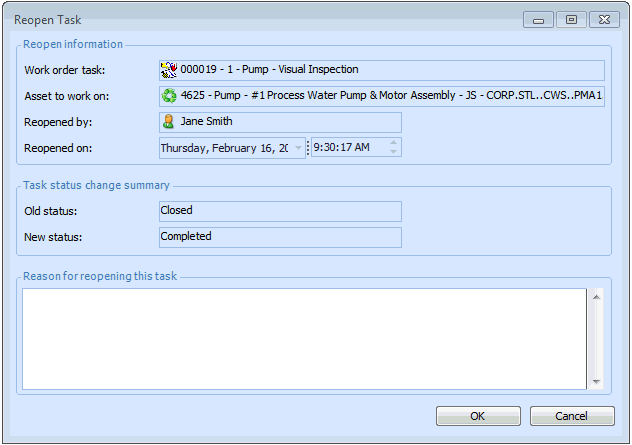The width and height of the screenshot is (632, 445).
Task: Maximize the Reopen Task window
Action: pyautogui.click(x=571, y=19)
